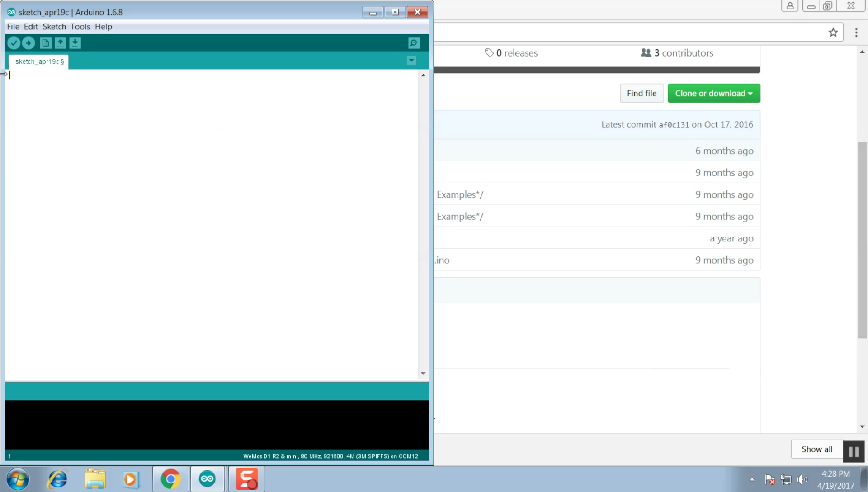Open the Clone or download dropdown
The width and height of the screenshot is (868, 492).
[x=714, y=93]
